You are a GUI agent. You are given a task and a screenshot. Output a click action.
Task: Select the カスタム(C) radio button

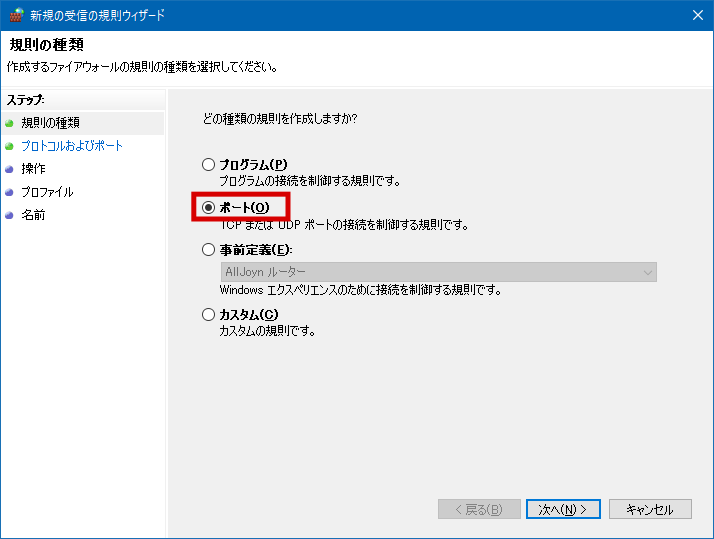[208, 315]
